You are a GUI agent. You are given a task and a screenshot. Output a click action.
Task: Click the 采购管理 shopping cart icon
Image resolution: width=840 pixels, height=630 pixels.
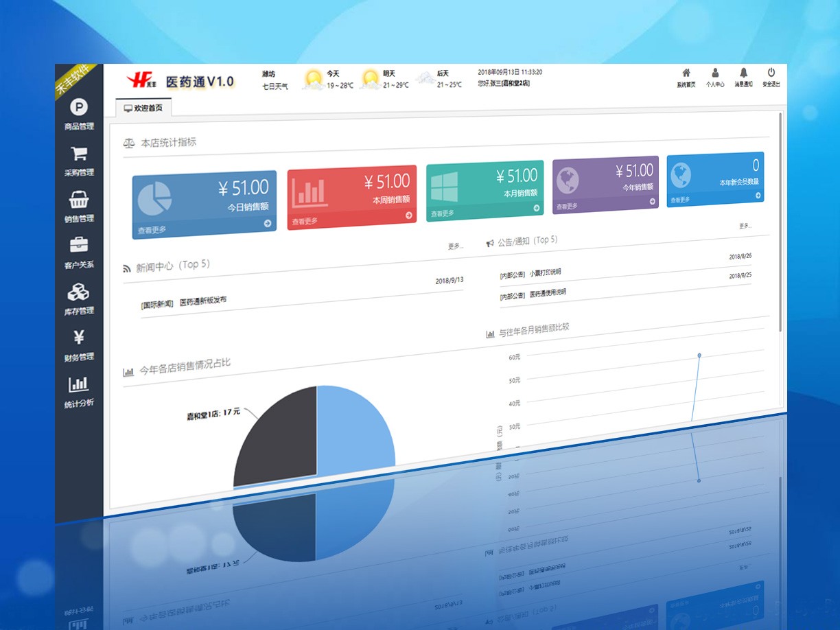click(79, 154)
